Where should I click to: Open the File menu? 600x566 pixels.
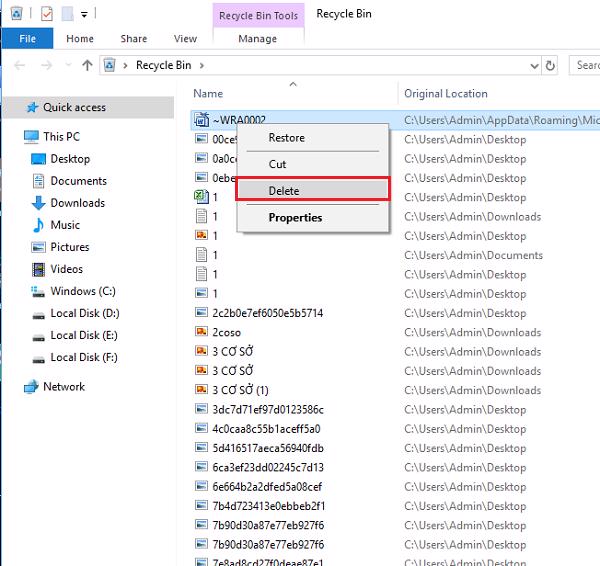[x=27, y=38]
